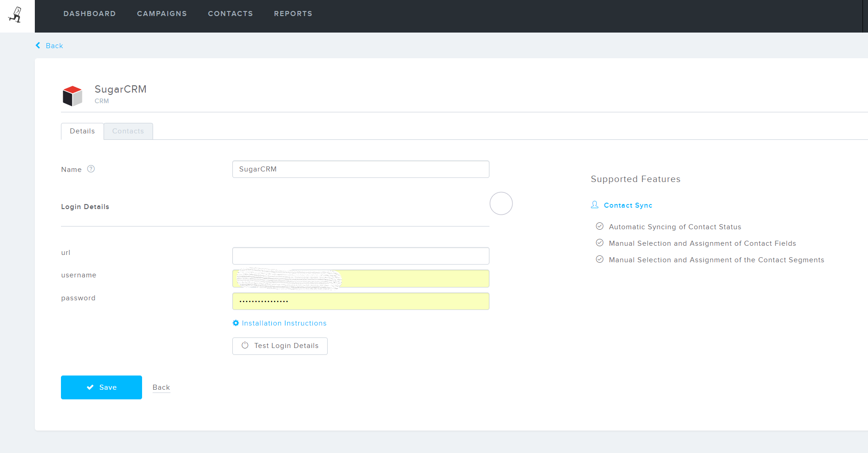Switch to the Contacts tab
Image resolution: width=868 pixels, height=453 pixels.
[x=128, y=131]
